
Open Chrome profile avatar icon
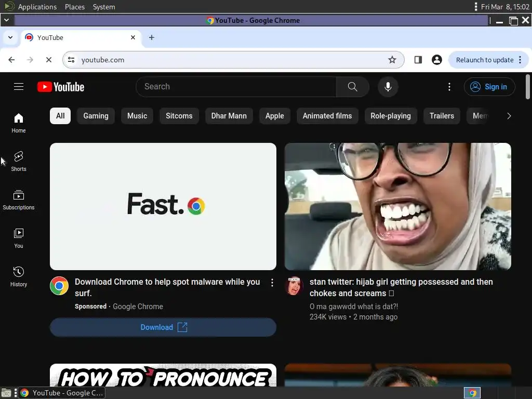436,60
